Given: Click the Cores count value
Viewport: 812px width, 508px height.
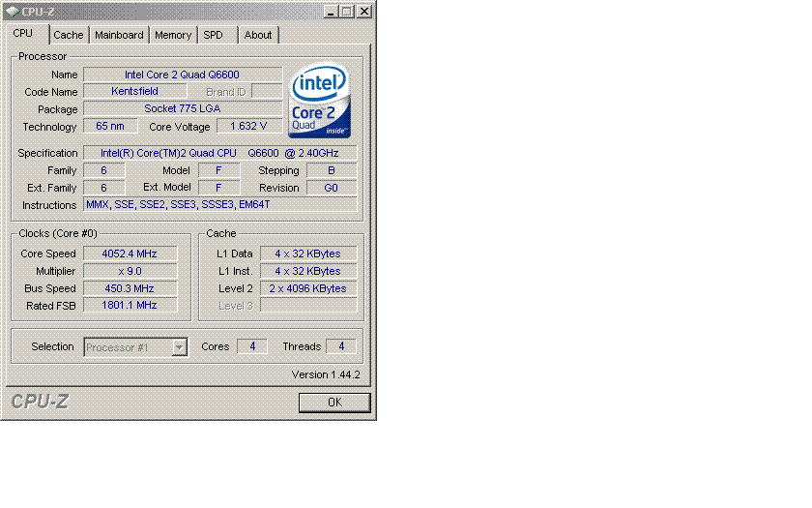Looking at the screenshot, I should pos(252,346).
